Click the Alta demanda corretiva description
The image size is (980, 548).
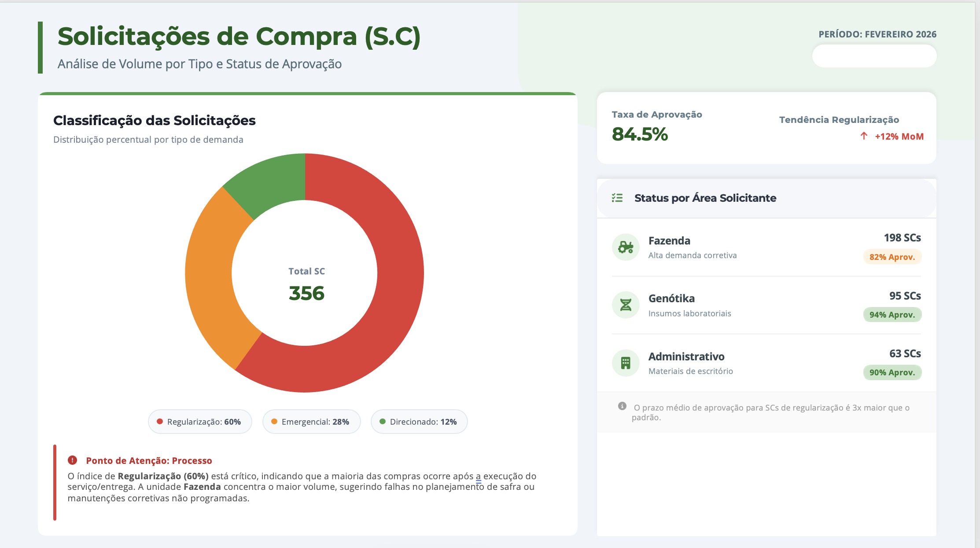point(693,255)
